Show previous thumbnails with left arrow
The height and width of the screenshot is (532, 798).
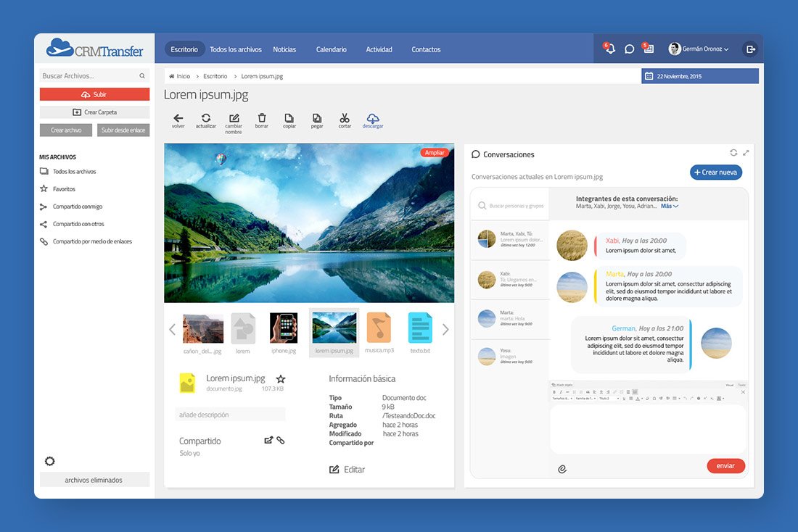172,330
